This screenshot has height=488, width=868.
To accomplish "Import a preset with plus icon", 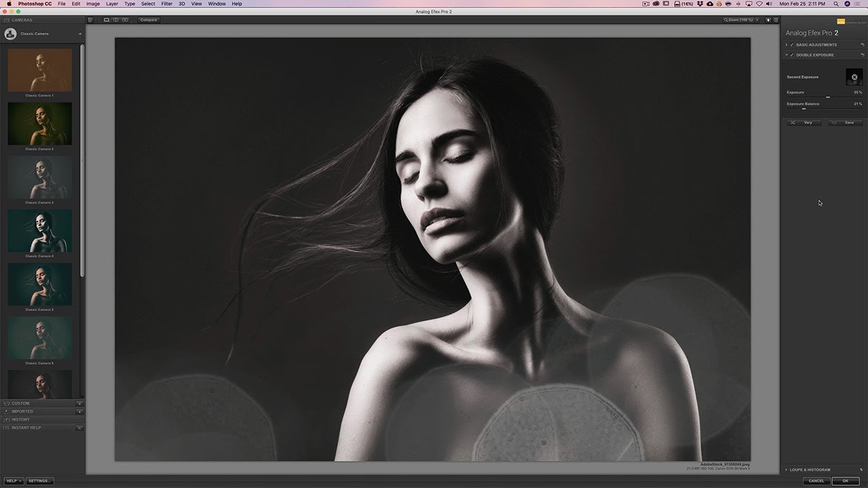I will coord(79,411).
